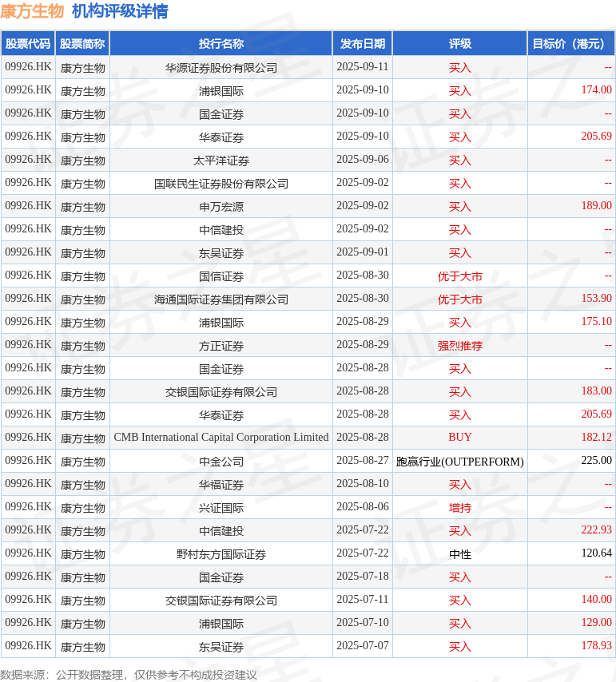Select date 2025-07-10
The image size is (616, 682).
pyautogui.click(x=363, y=622)
